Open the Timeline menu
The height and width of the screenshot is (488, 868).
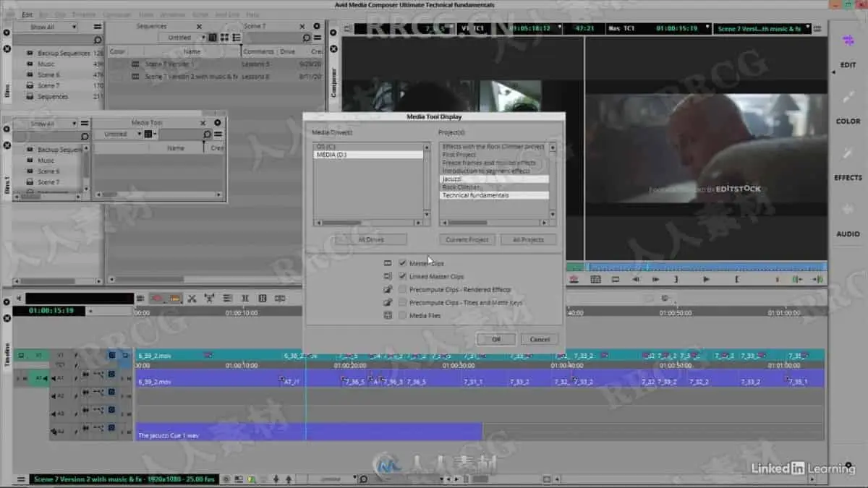83,14
